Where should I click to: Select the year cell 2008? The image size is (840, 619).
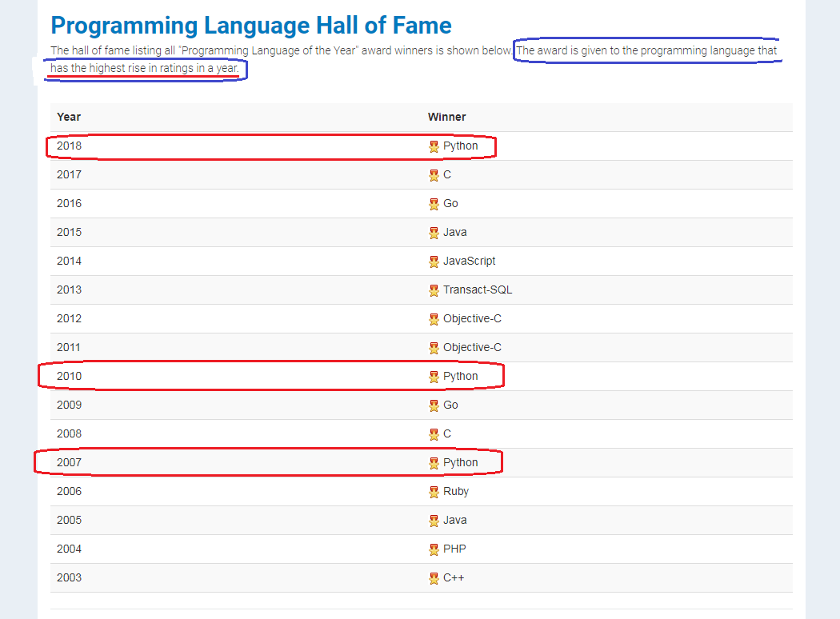69,433
